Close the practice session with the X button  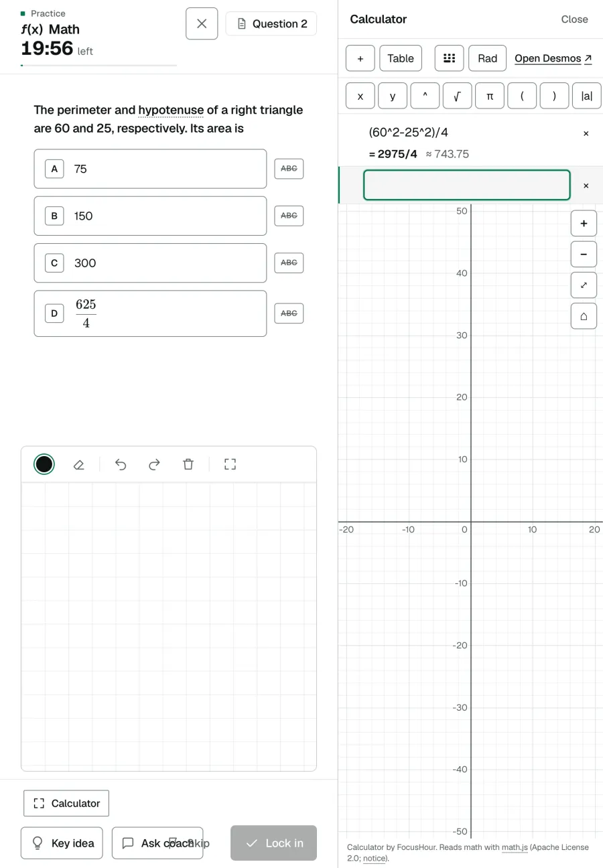202,23
